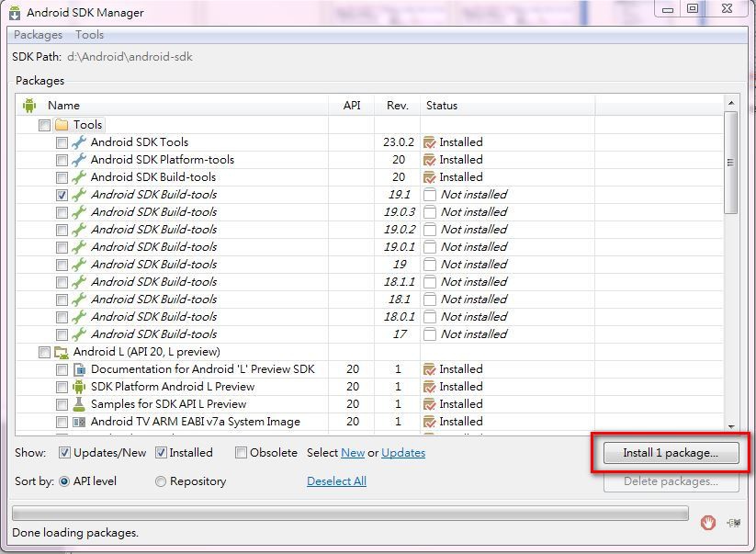The width and height of the screenshot is (756, 554).
Task: Click the red stop hand icon in status bar
Action: coord(708,522)
